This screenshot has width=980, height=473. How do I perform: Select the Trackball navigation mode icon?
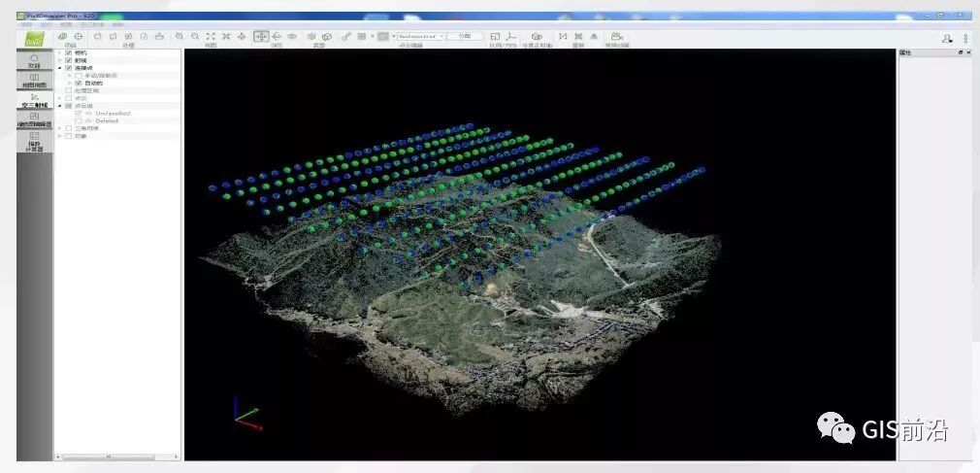click(x=277, y=37)
